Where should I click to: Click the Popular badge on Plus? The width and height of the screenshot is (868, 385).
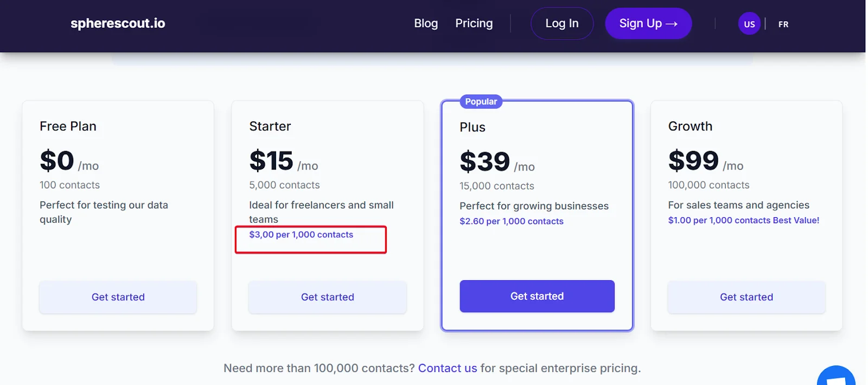(x=481, y=102)
